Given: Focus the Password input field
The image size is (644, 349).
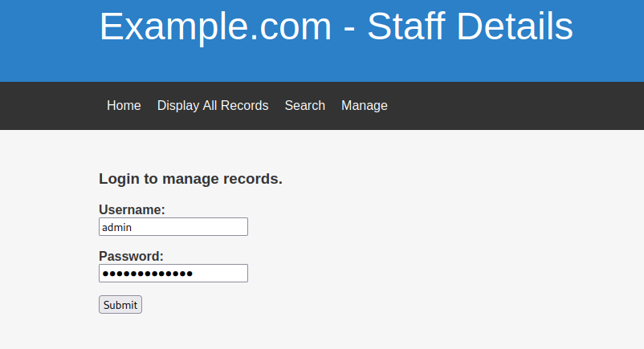Looking at the screenshot, I should click(173, 274).
